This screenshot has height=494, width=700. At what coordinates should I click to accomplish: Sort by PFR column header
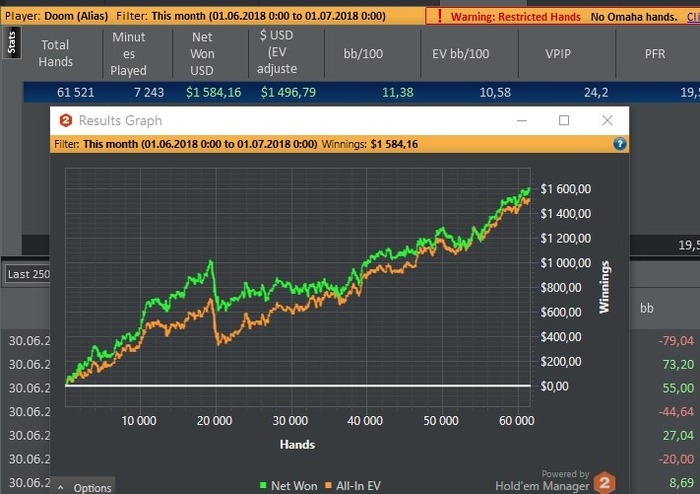655,54
